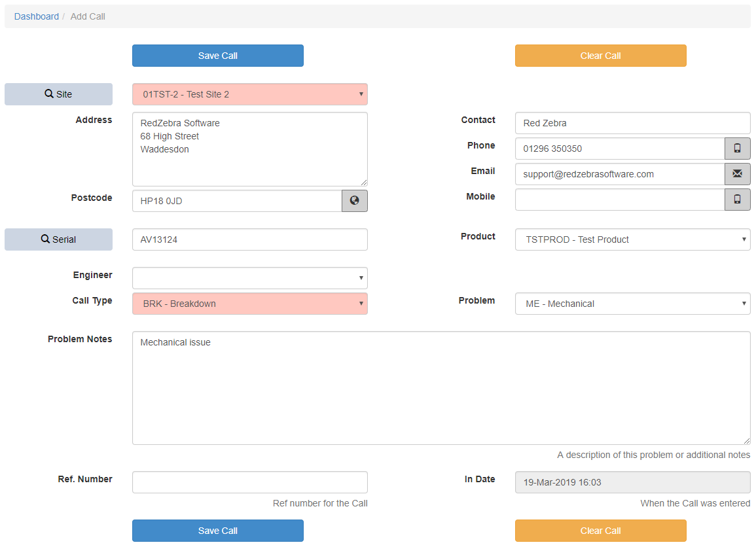Image resolution: width=756 pixels, height=547 pixels.
Task: Open the Site dropdown showing Test Site 2
Action: click(x=249, y=94)
